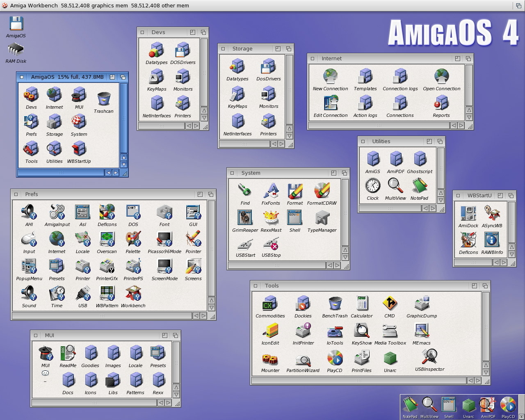
Task: Open the ScreenMode preferences icon
Action: 164,266
